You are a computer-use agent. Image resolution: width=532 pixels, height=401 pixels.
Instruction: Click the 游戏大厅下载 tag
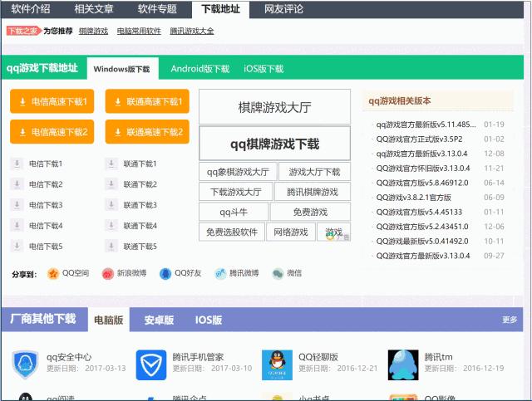pos(314,172)
